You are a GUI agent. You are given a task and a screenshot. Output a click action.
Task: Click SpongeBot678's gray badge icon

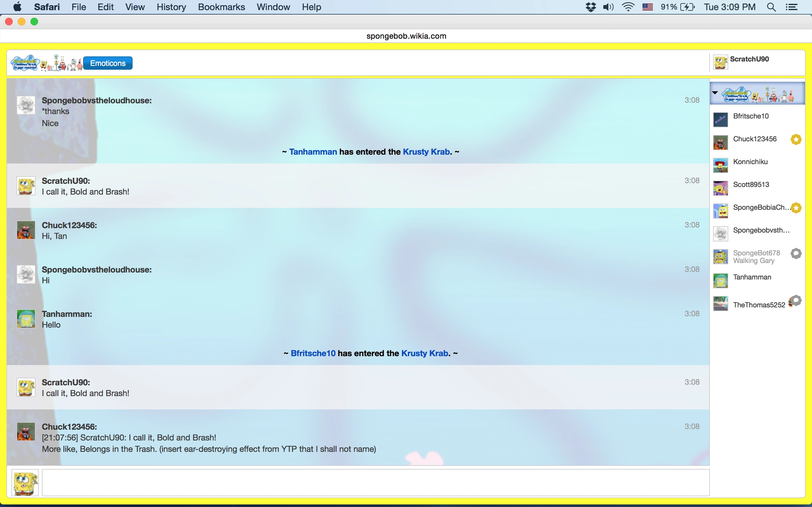[x=796, y=253]
